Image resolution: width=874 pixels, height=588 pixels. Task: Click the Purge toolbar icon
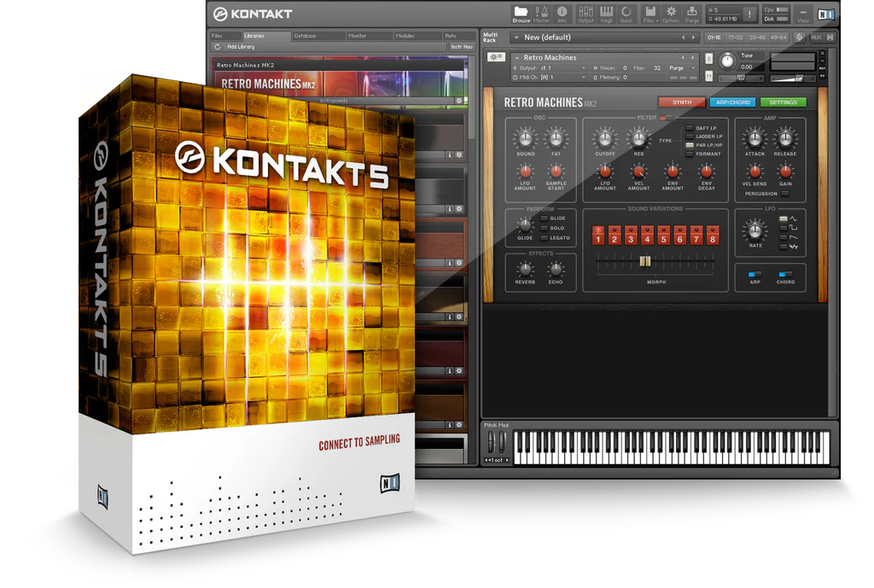pos(691,15)
